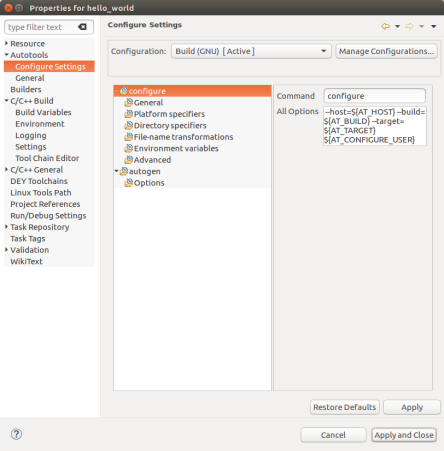
Task: Open the view menu dropdown triangle
Action: 433,26
